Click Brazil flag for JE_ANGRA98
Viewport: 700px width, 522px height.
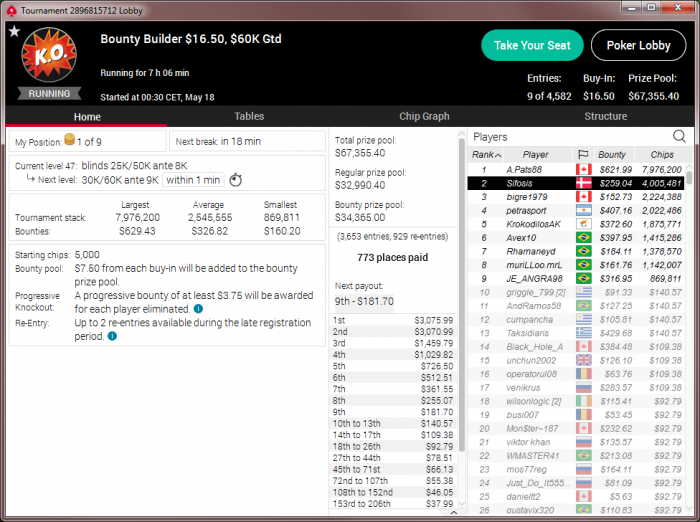pyautogui.click(x=583, y=278)
